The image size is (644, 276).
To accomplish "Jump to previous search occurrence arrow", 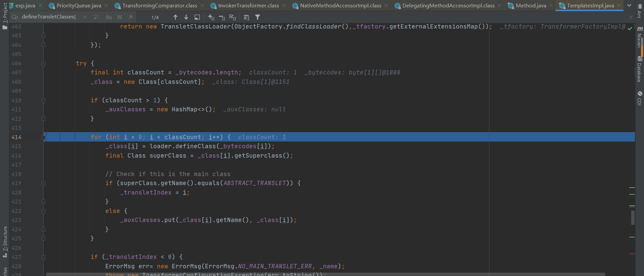I will [175, 17].
